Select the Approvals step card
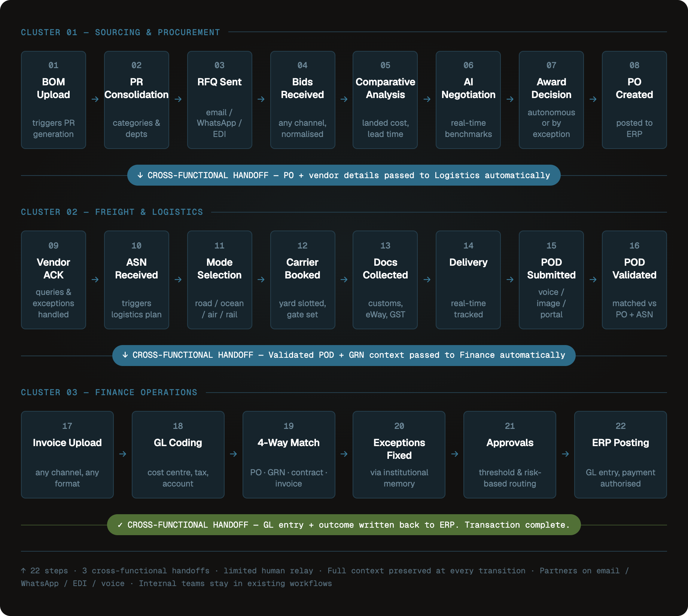This screenshot has height=616, width=688. [x=510, y=455]
